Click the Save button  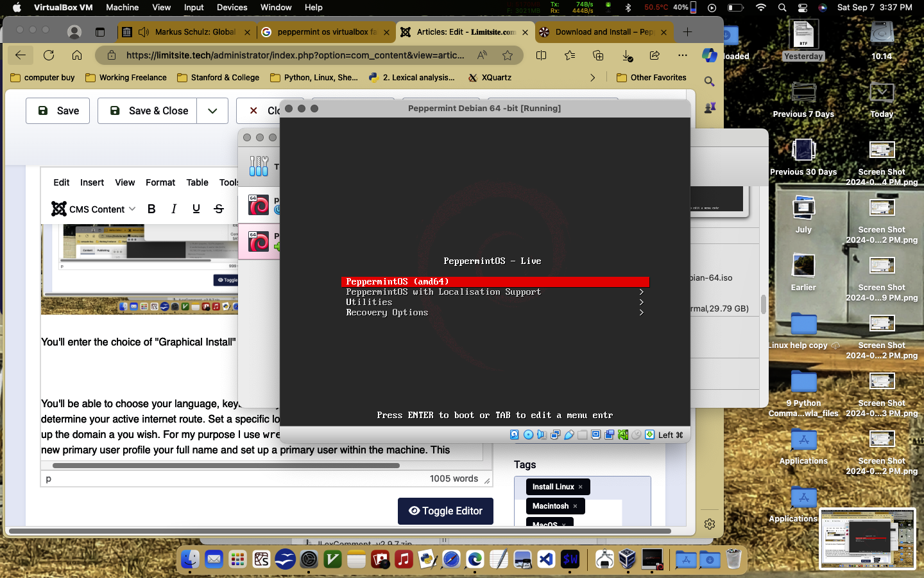(x=58, y=111)
